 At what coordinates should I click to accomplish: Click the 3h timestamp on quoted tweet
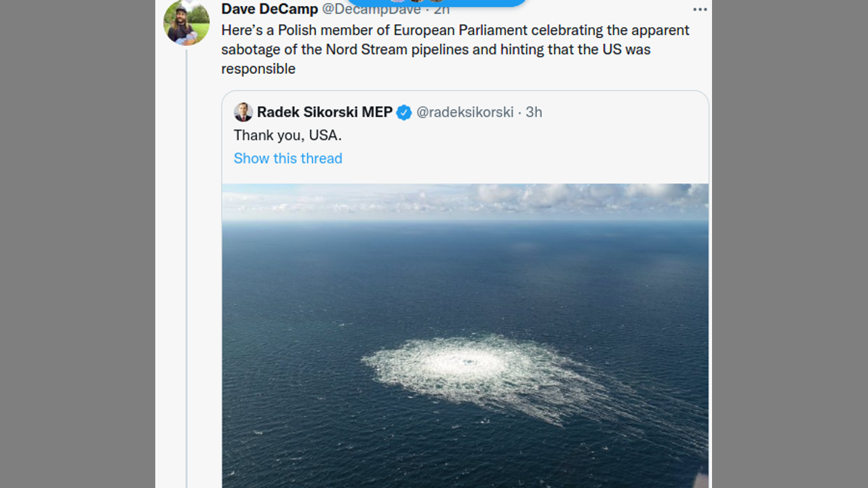pyautogui.click(x=534, y=113)
